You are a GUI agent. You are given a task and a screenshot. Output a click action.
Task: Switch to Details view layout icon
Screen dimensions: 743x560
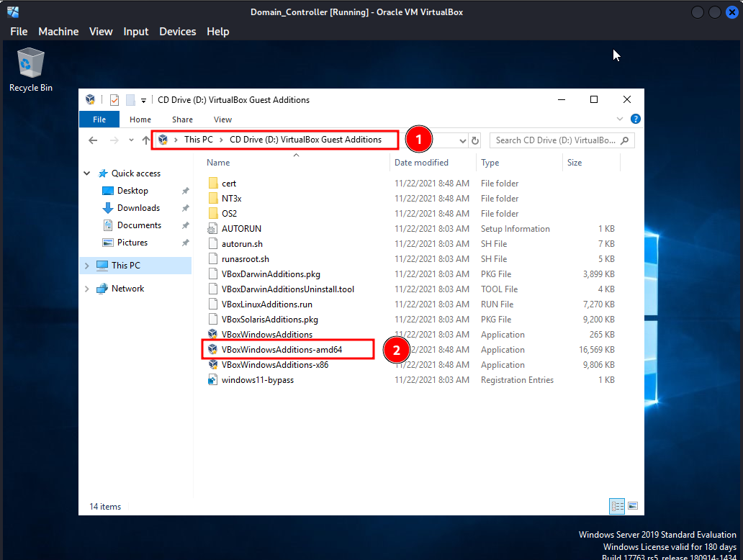click(617, 506)
